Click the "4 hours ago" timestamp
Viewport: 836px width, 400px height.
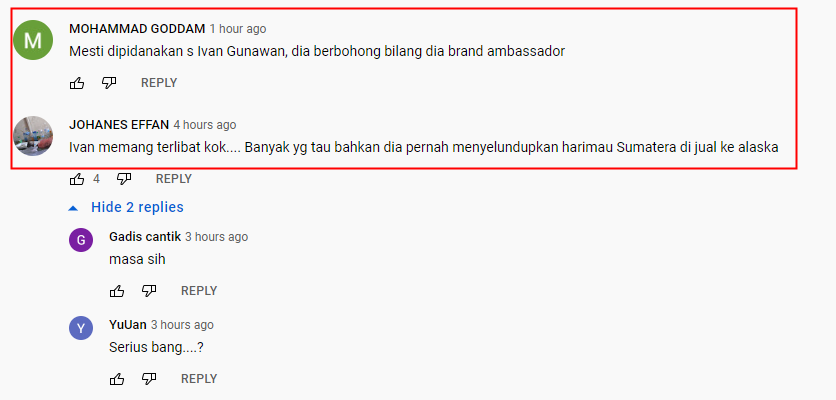tap(205, 125)
